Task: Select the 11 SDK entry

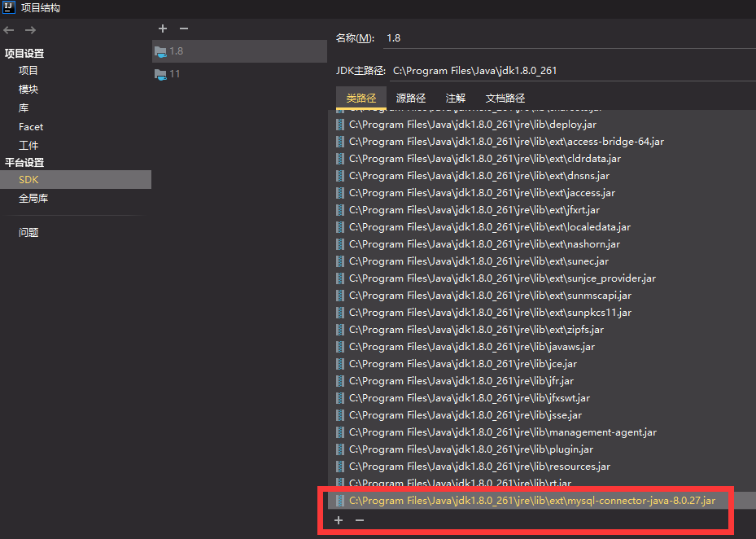Action: click(239, 74)
